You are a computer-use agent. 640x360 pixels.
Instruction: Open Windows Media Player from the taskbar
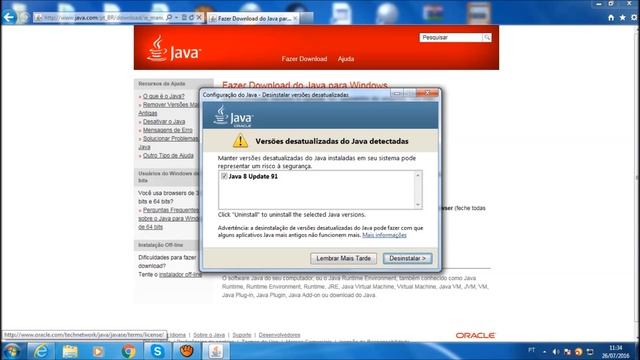(98, 351)
